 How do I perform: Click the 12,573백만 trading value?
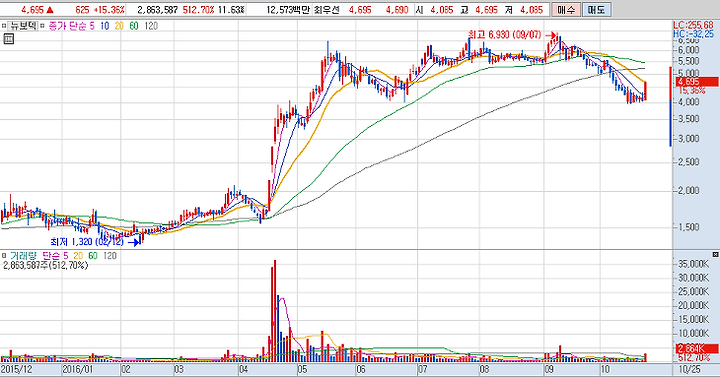288,10
